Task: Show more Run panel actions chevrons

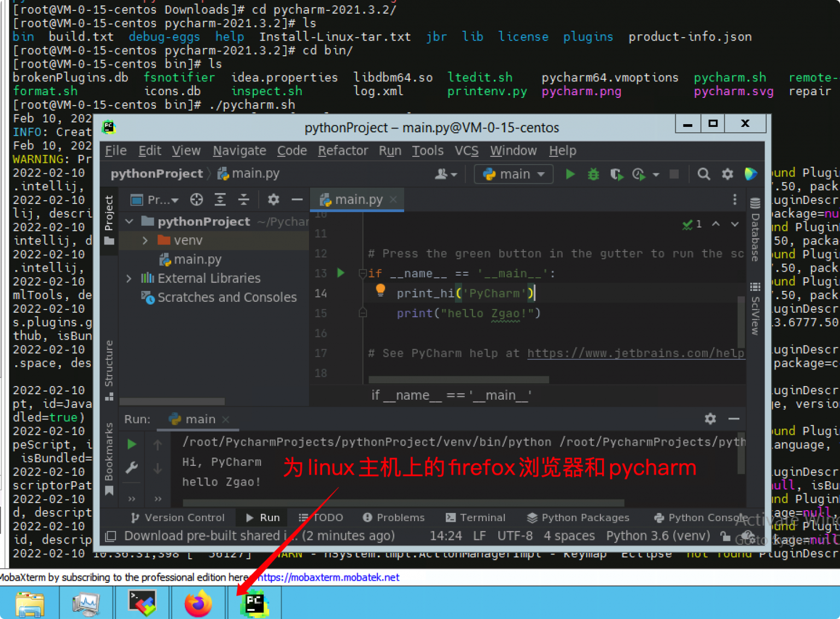Action: coord(158,499)
